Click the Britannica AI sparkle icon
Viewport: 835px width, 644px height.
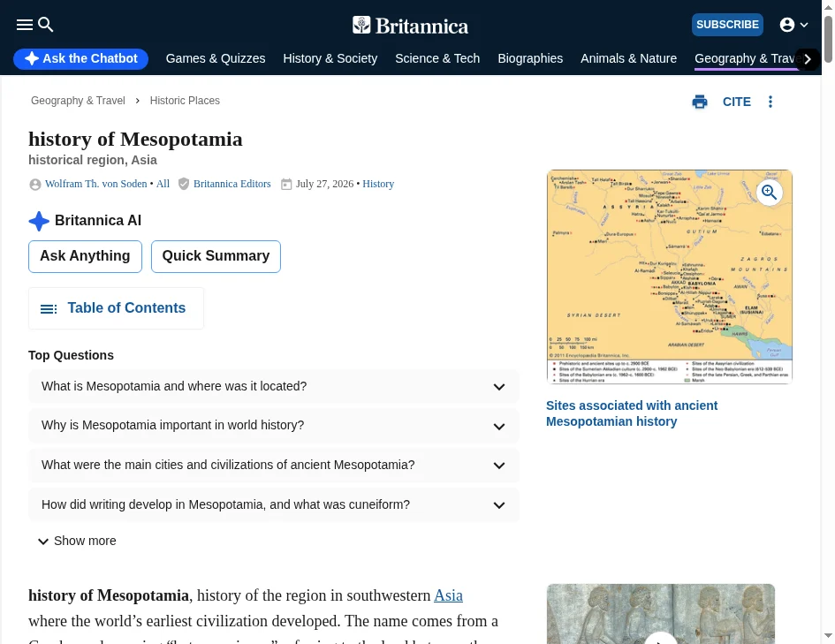click(x=39, y=221)
